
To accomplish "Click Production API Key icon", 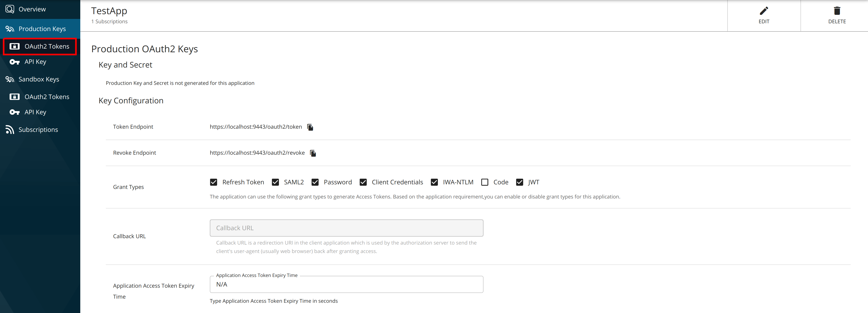I will click(15, 62).
